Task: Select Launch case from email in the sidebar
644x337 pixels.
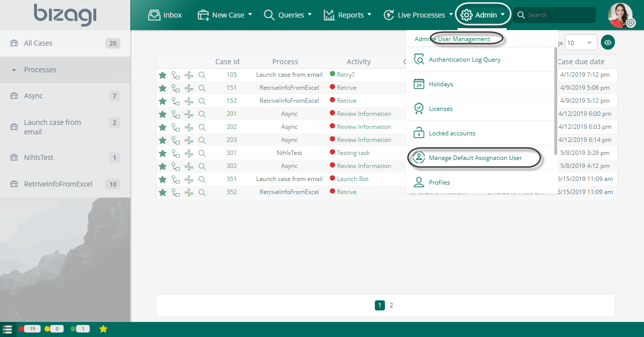Action: click(65, 127)
